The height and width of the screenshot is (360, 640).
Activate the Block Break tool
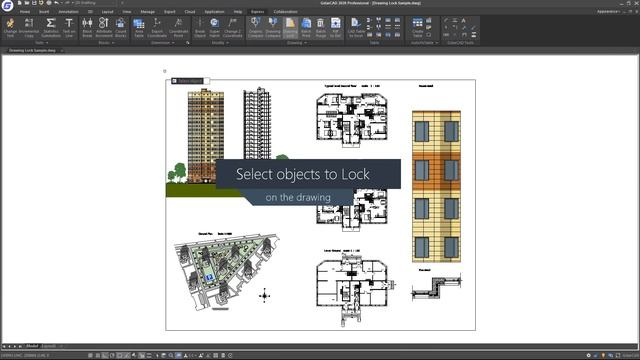[x=87, y=28]
